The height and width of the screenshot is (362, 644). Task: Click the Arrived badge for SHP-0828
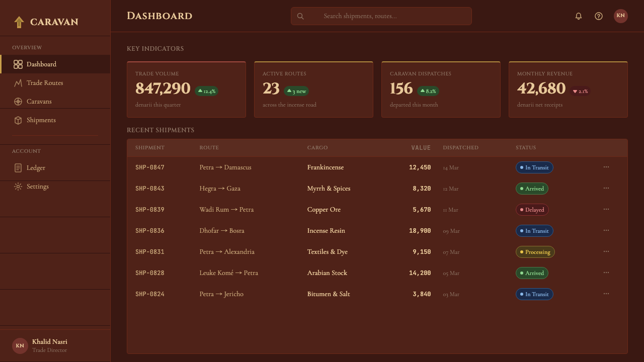click(x=532, y=273)
